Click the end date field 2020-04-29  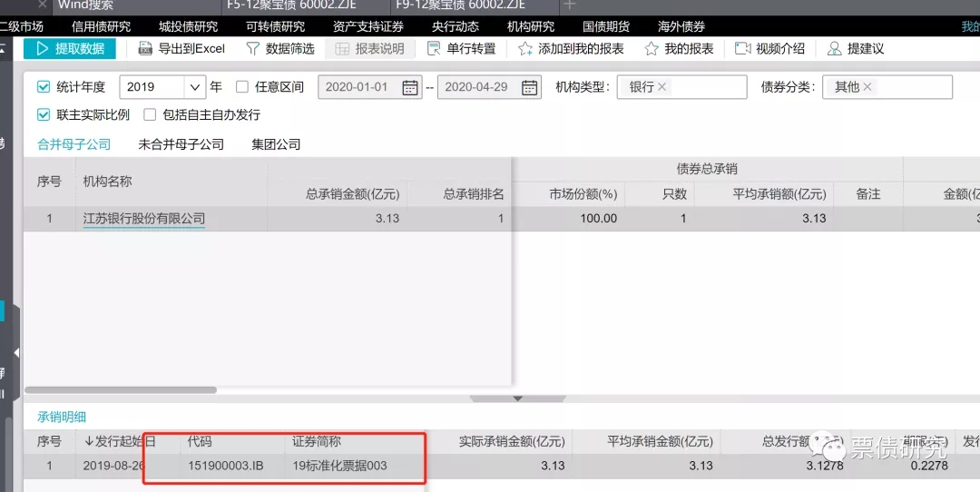pyautogui.click(x=489, y=87)
